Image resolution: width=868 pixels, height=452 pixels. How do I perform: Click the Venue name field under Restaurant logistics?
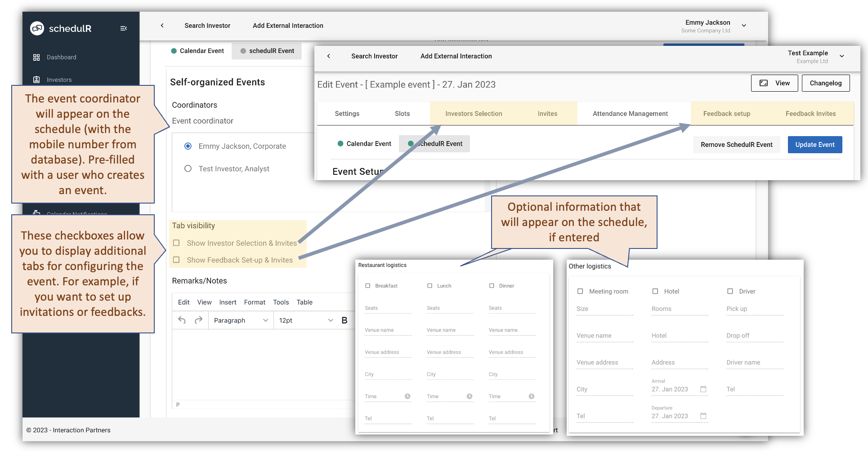click(388, 330)
